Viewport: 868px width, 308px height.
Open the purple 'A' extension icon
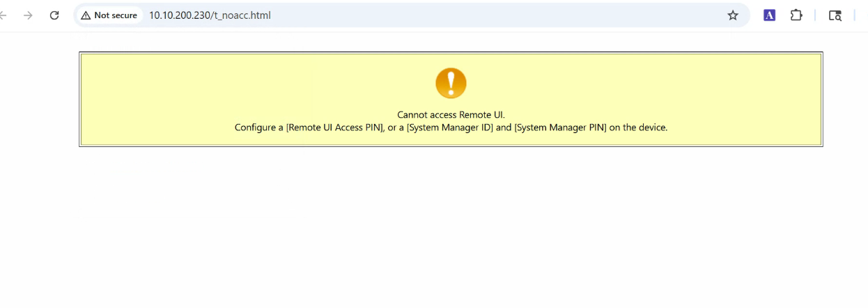coord(769,15)
